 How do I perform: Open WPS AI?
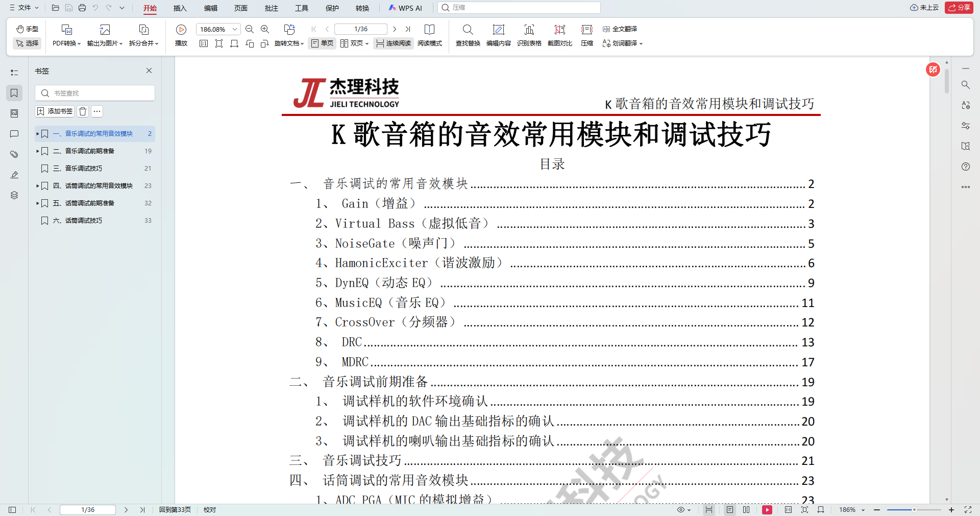tap(405, 8)
